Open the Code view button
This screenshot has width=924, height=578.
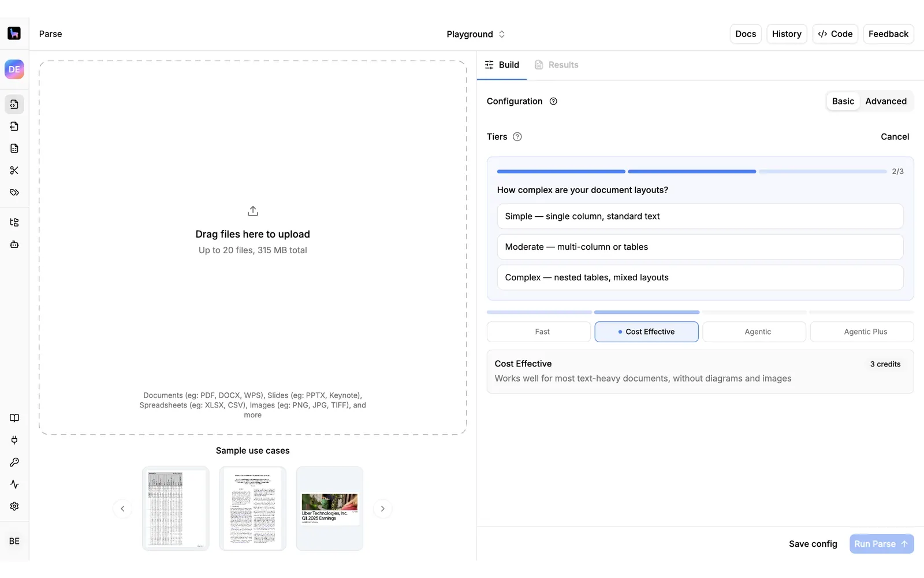(835, 34)
